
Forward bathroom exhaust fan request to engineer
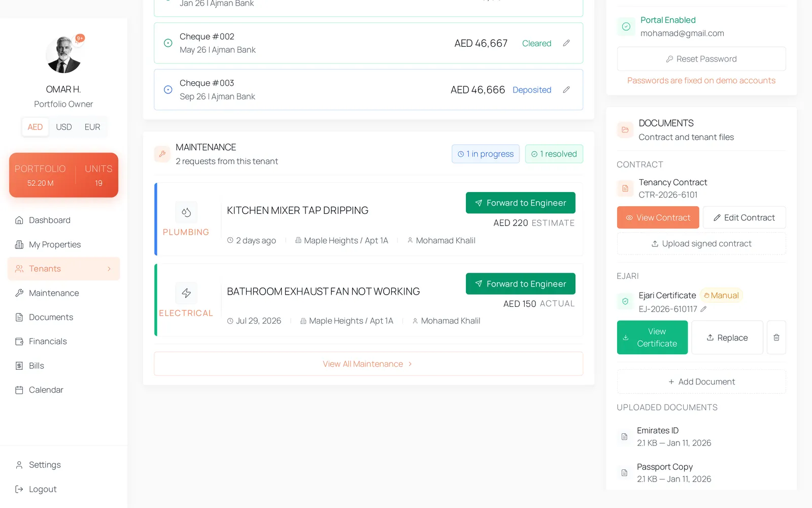[x=521, y=283]
